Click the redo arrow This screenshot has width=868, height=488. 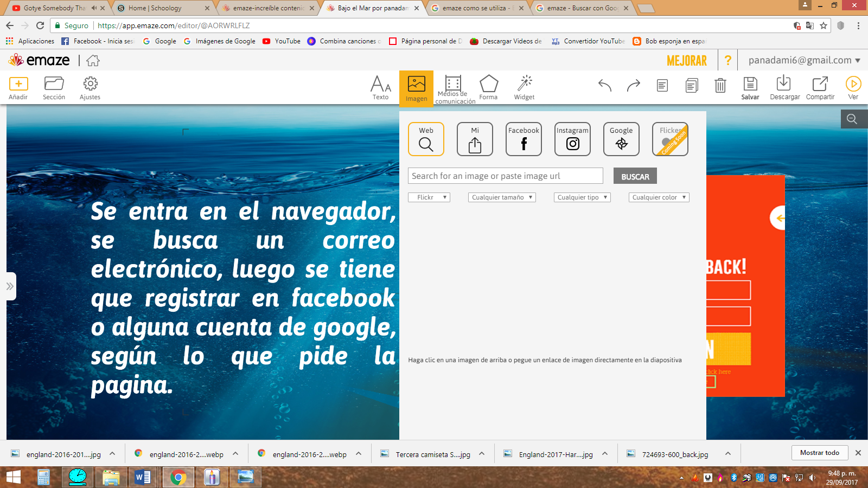[x=634, y=85]
